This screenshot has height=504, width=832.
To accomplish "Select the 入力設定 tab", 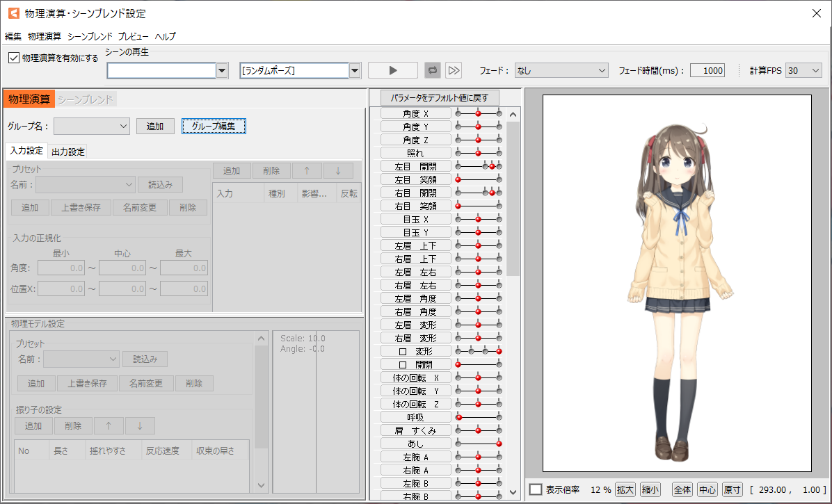I will coord(26,151).
